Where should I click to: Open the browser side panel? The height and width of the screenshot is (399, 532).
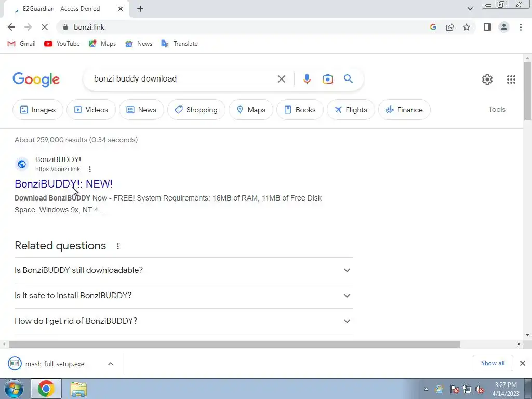487,27
